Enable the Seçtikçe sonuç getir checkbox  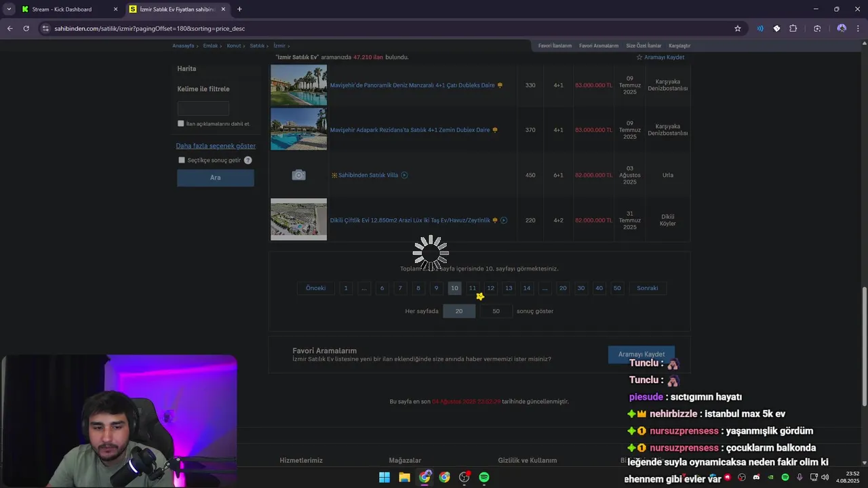click(181, 160)
